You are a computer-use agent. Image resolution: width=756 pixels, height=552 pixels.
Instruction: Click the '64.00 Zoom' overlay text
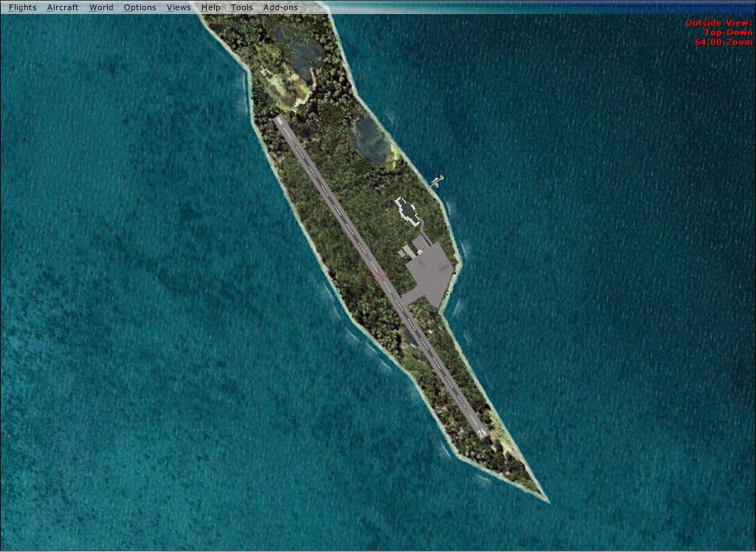724,42
